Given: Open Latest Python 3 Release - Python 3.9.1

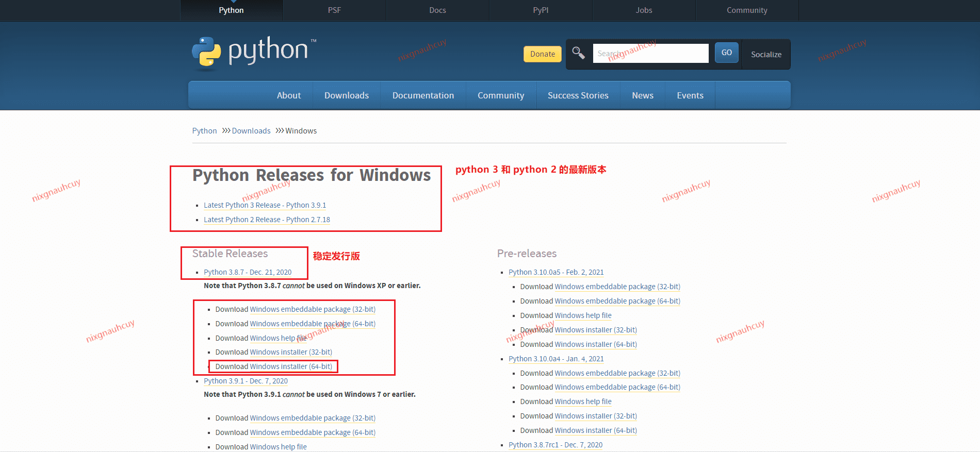Looking at the screenshot, I should [x=265, y=205].
